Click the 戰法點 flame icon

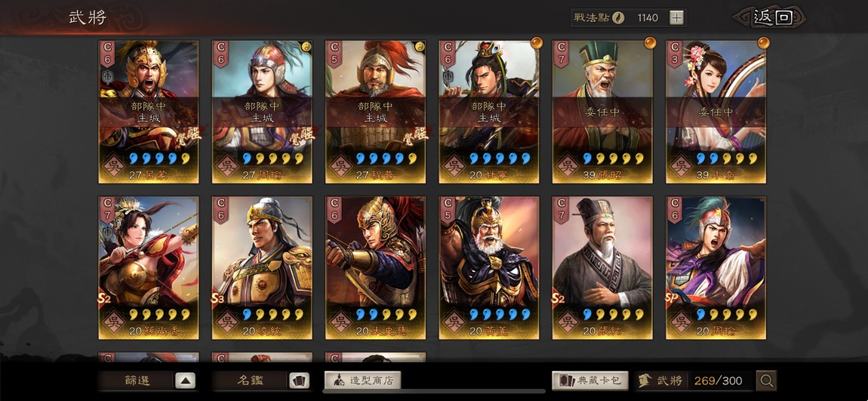tap(617, 17)
